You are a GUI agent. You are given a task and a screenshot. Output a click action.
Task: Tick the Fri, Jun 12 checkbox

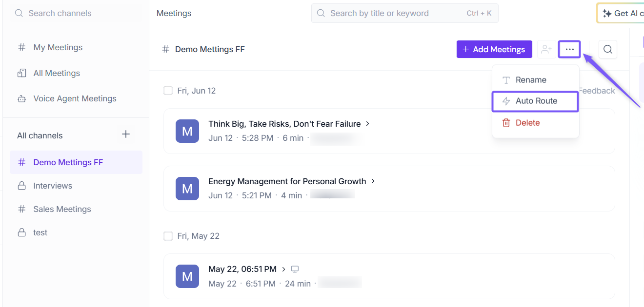(x=168, y=91)
